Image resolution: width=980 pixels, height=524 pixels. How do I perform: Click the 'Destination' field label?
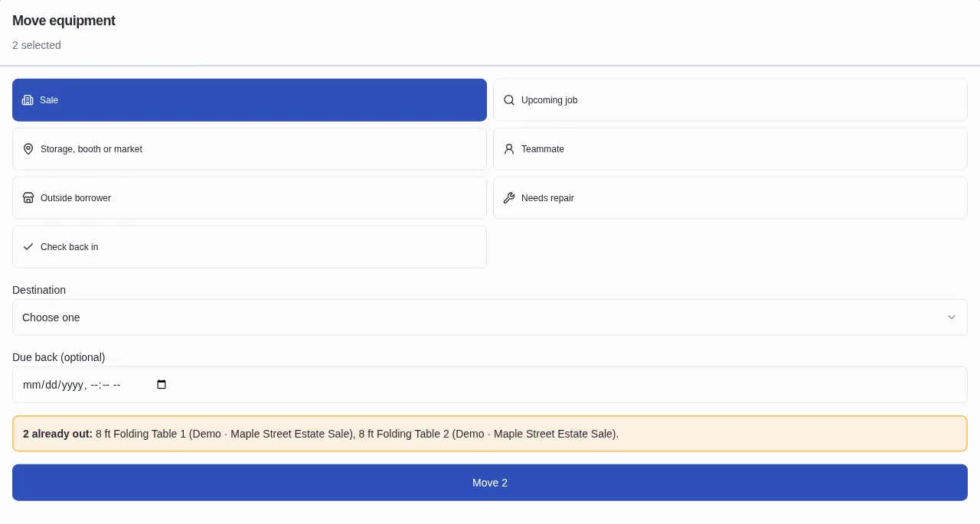pyautogui.click(x=39, y=290)
